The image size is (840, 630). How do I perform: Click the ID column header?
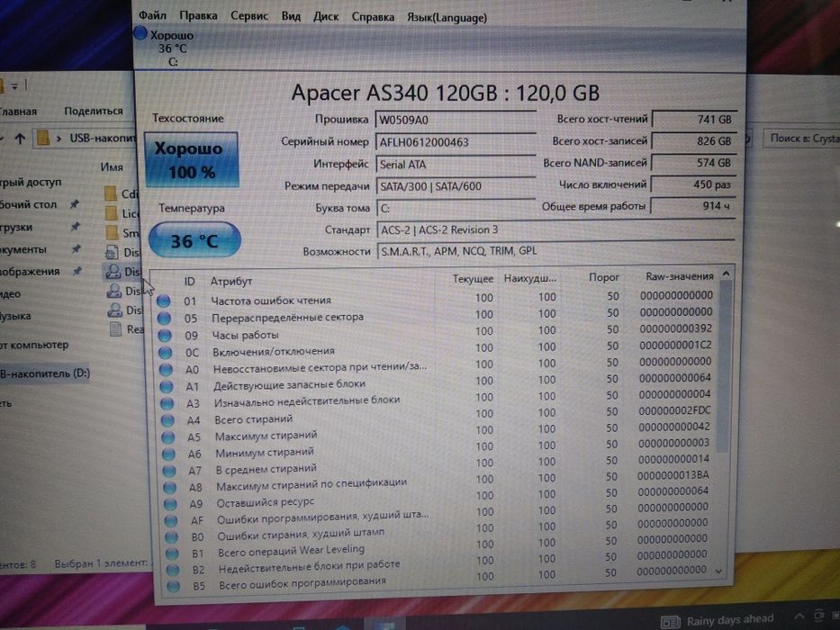[189, 281]
